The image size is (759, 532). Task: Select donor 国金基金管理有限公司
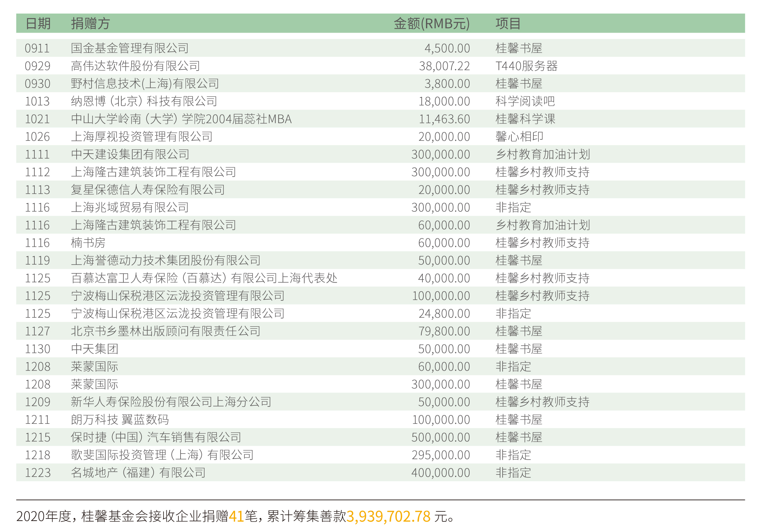[x=130, y=48]
